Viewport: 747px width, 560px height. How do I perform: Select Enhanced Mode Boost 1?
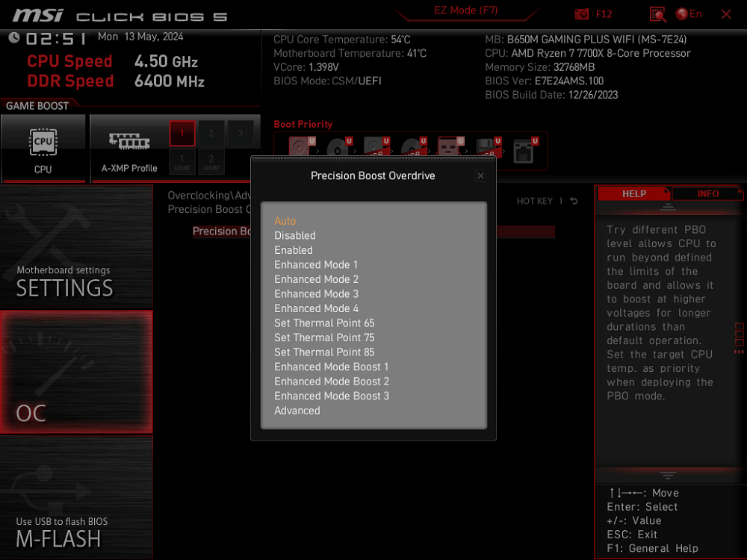tap(332, 367)
